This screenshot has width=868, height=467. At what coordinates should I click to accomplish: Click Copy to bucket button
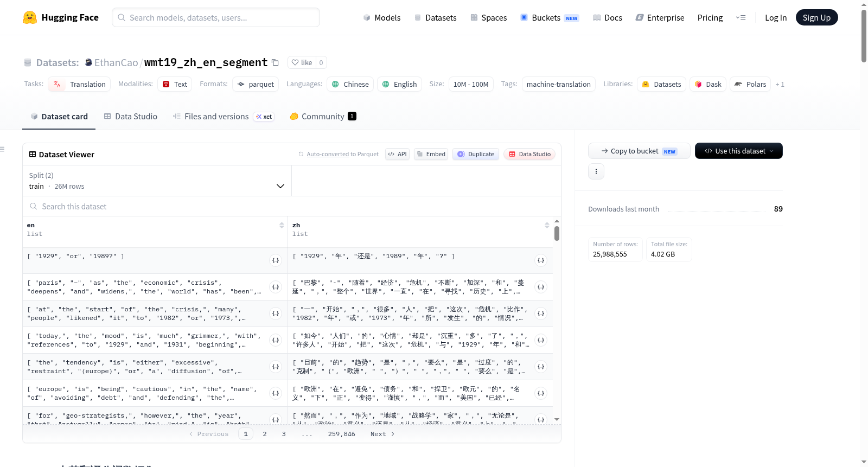pyautogui.click(x=639, y=151)
